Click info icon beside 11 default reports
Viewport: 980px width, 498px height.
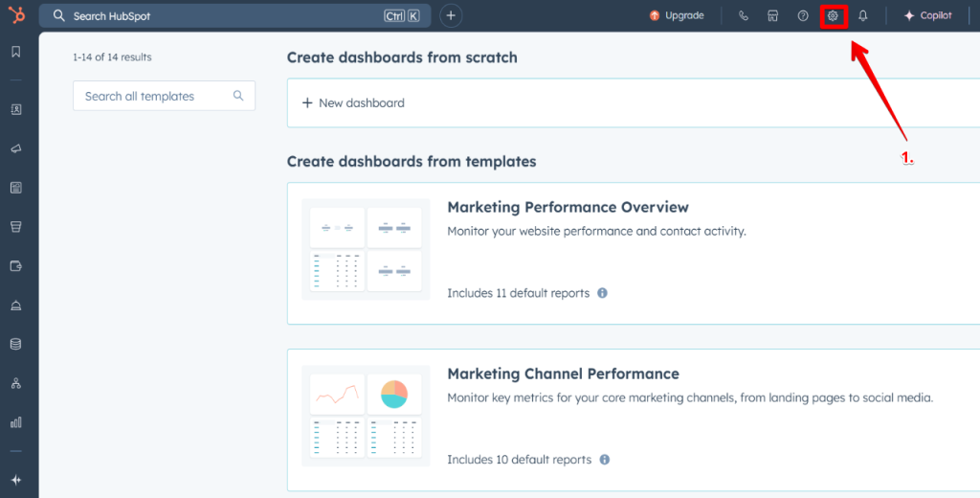(603, 293)
